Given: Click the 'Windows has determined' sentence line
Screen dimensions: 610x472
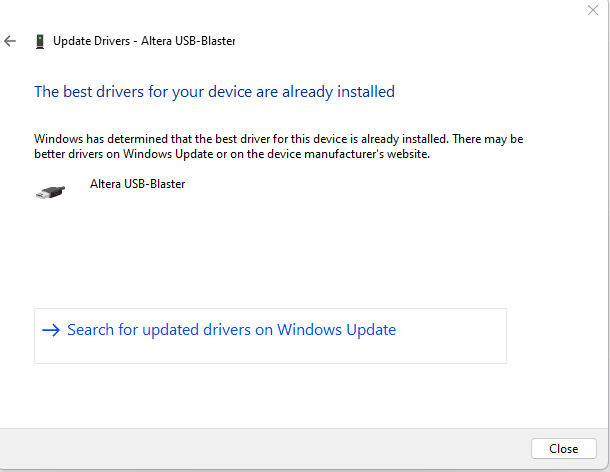Looking at the screenshot, I should click(x=279, y=139).
